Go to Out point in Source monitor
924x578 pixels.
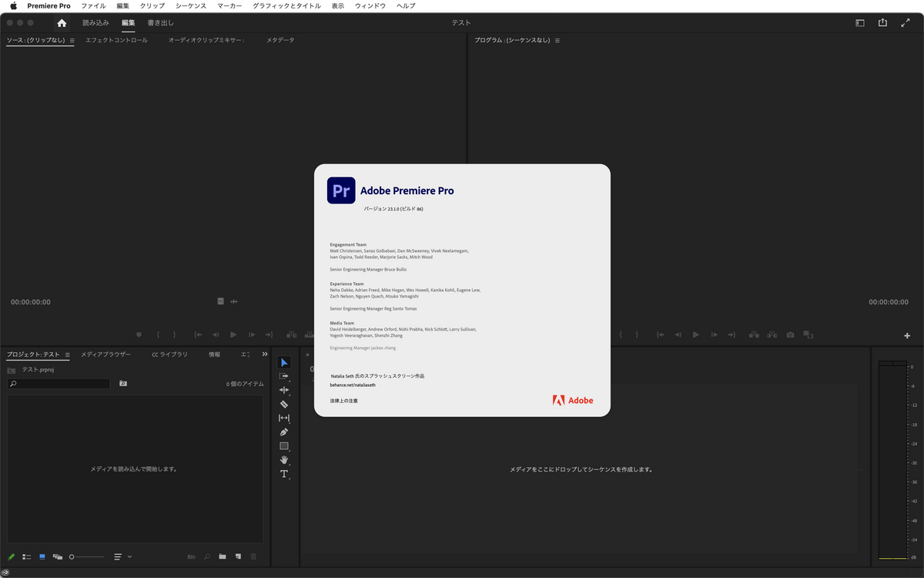pyautogui.click(x=269, y=334)
